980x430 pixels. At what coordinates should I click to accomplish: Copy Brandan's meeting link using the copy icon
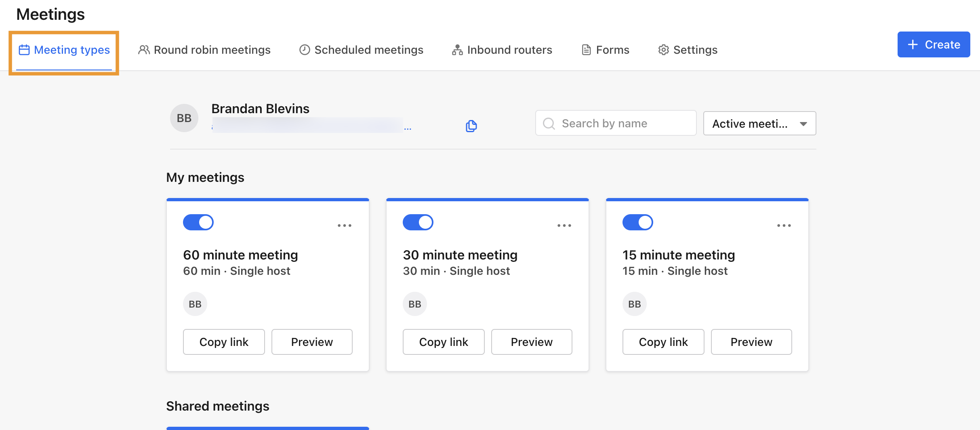pyautogui.click(x=471, y=126)
